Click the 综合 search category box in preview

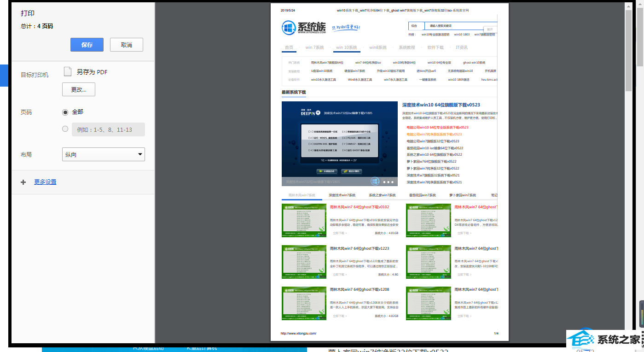pyautogui.click(x=416, y=26)
